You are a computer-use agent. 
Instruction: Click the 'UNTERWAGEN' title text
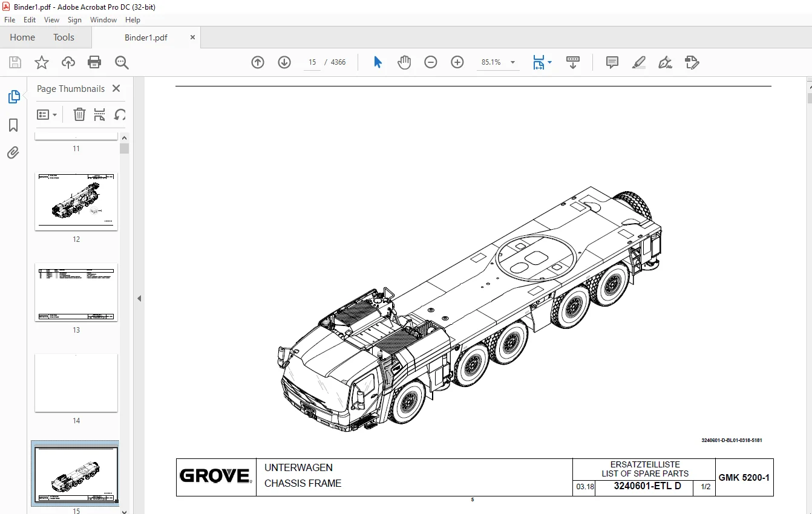coord(298,467)
